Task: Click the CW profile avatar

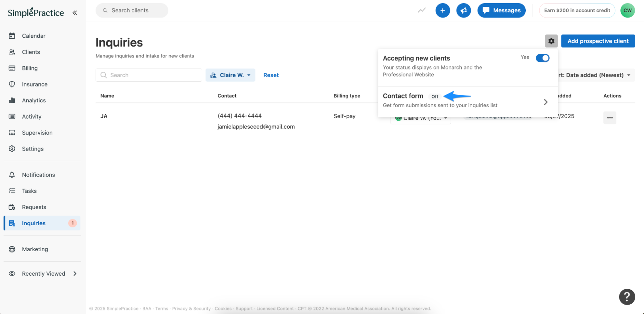Action: click(x=628, y=10)
